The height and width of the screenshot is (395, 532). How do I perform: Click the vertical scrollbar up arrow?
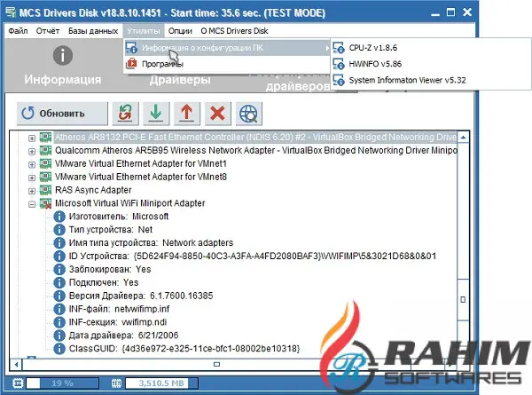click(x=463, y=138)
